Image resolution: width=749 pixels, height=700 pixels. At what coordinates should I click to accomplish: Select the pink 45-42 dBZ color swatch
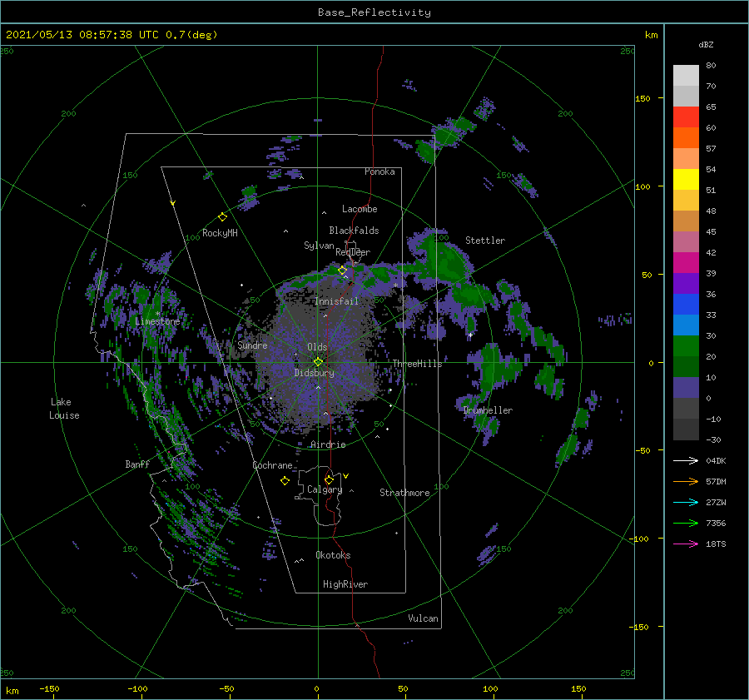686,241
